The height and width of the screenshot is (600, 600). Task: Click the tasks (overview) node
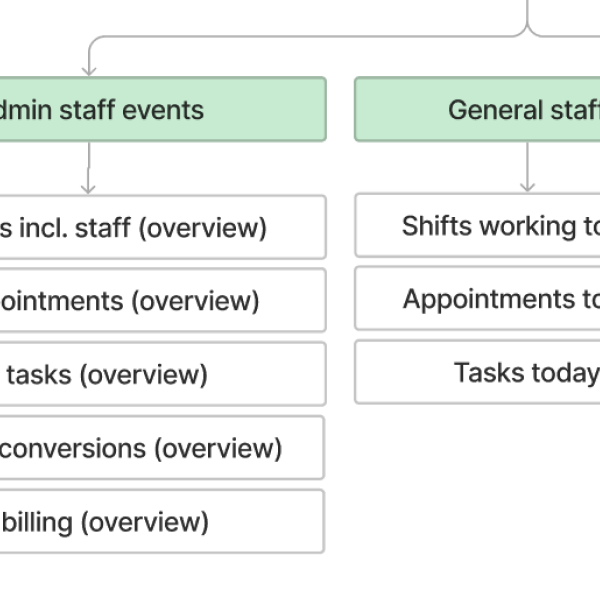163,374
